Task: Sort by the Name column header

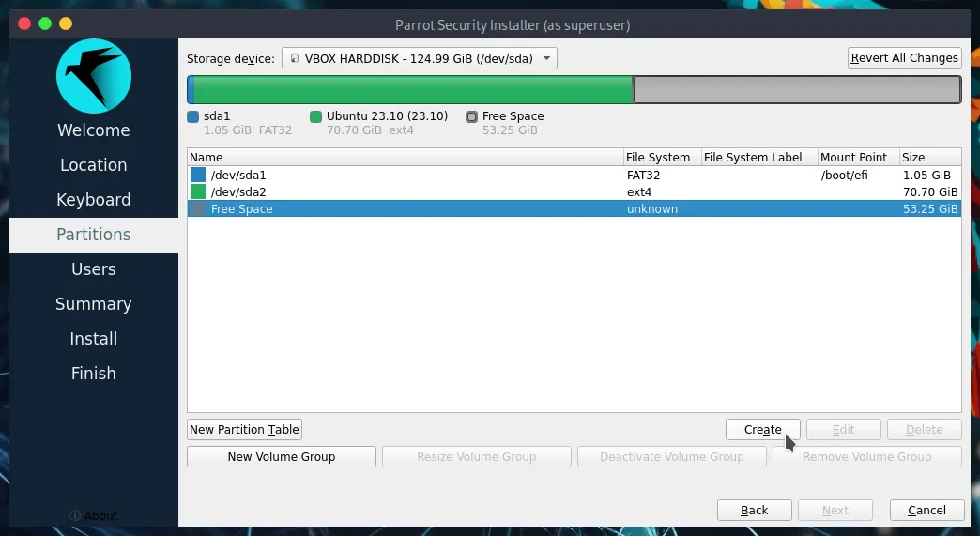Action: pos(405,158)
